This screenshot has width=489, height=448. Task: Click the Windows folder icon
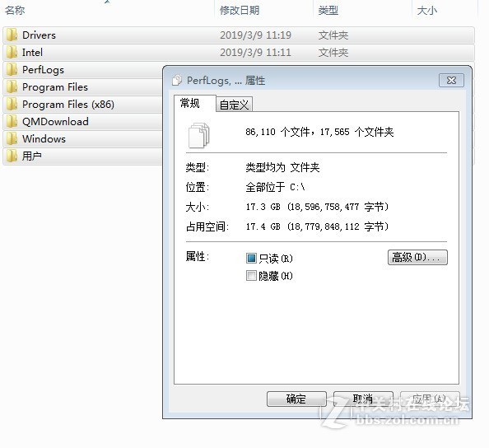tap(12, 138)
